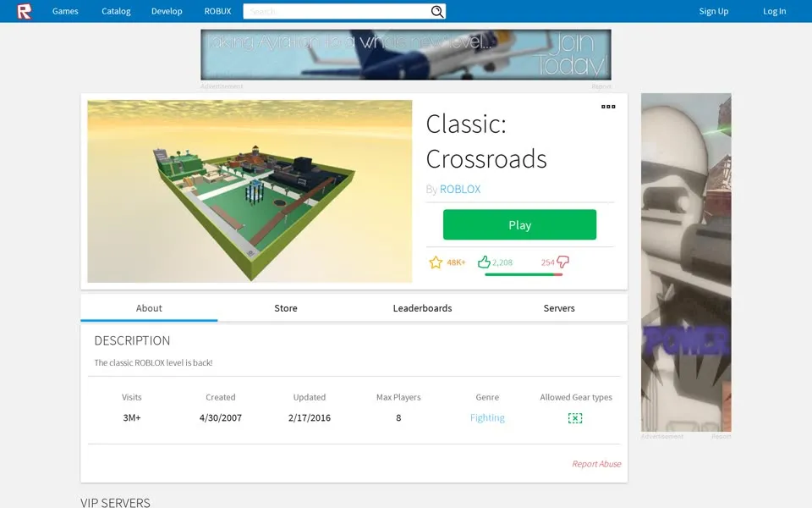The image size is (812, 508).
Task: Click inside the search input field
Action: point(337,11)
